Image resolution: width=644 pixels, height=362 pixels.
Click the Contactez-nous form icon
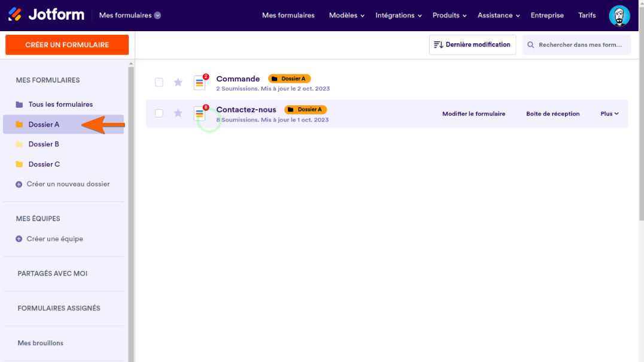tap(200, 113)
